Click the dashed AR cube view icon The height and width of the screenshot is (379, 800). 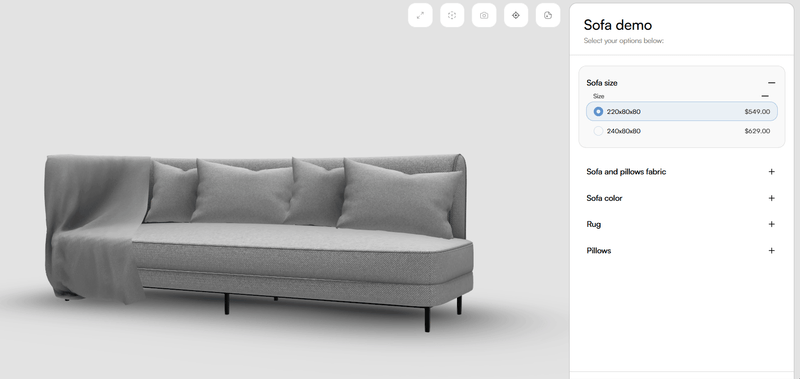point(452,15)
